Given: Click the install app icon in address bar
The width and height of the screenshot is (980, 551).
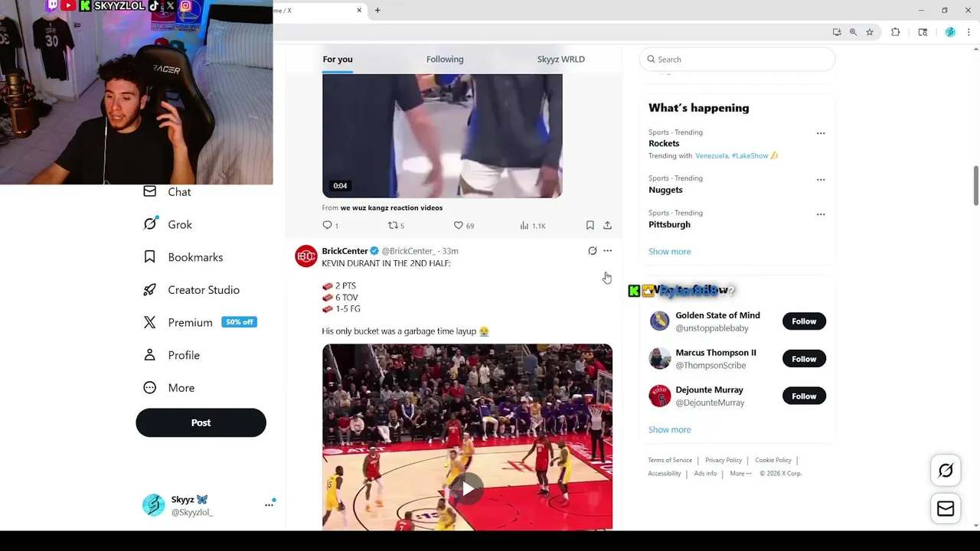Looking at the screenshot, I should (837, 32).
